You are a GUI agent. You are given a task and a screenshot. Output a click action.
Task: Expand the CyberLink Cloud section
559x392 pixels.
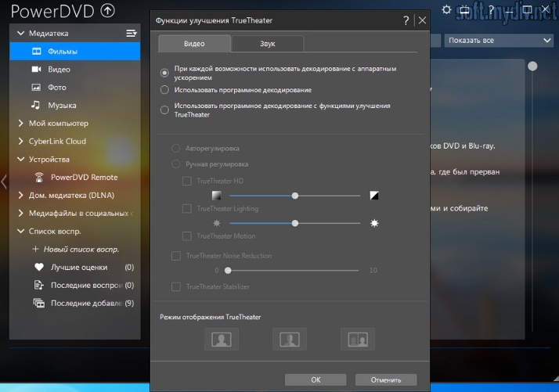tap(21, 142)
